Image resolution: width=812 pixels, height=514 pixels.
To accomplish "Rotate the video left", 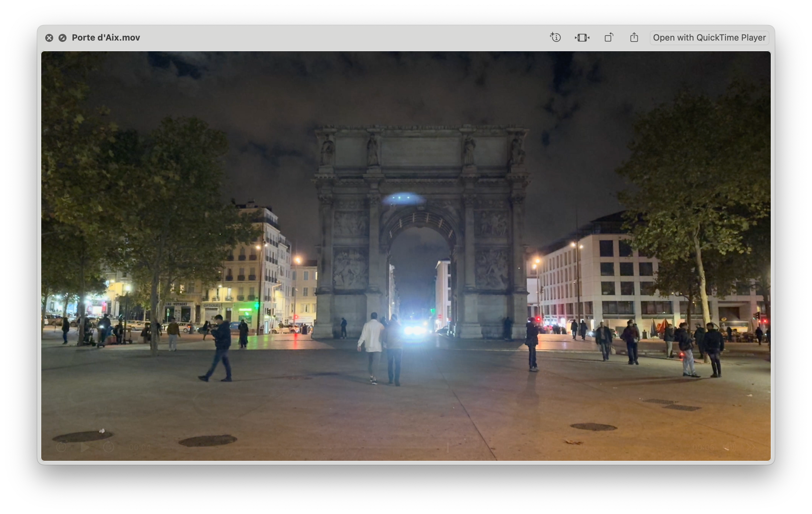I will tap(609, 38).
